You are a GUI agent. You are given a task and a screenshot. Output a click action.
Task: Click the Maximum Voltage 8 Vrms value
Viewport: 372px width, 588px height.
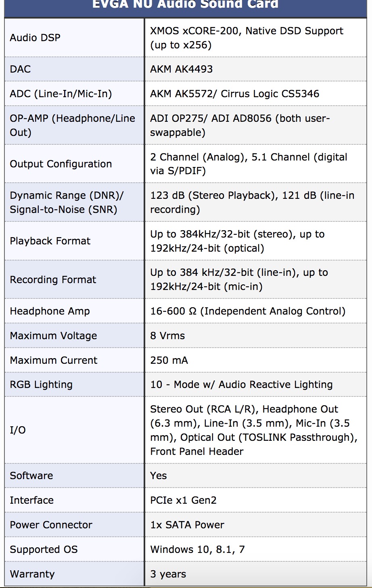(167, 336)
